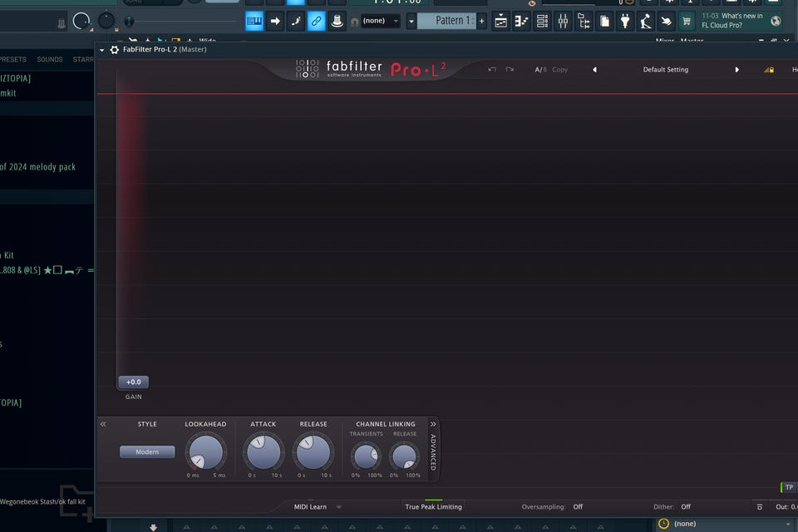
Task: Select 'of 2024 melody pack' browser item
Action: click(x=37, y=166)
